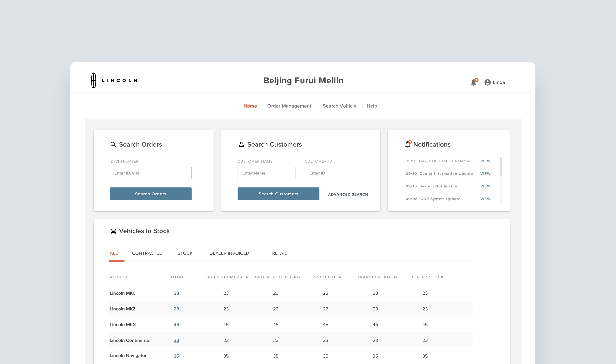Viewport: 616px width, 364px height.
Task: Click the person icon by Search Customers
Action: [241, 144]
